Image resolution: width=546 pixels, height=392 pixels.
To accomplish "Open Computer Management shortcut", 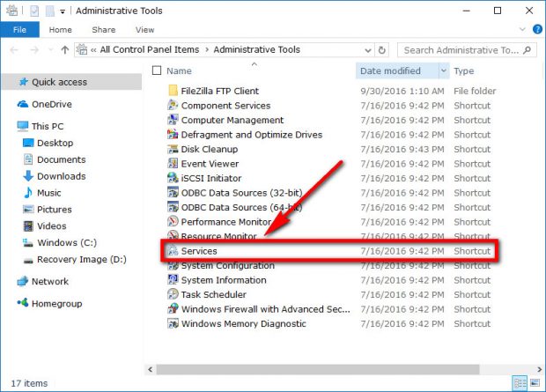I will pyautogui.click(x=232, y=120).
